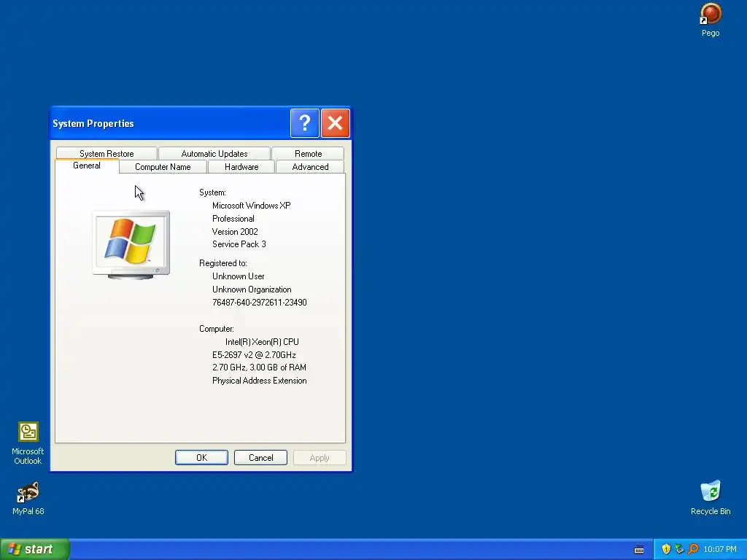Switch to the System Restore tab
This screenshot has width=747, height=560.
107,154
